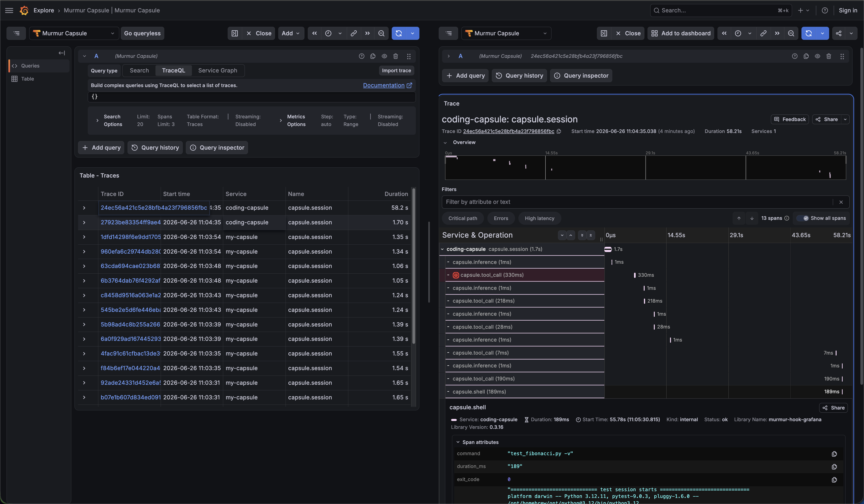Image resolution: width=864 pixels, height=504 pixels.
Task: Open the help question mark icon in top bar
Action: click(x=825, y=10)
